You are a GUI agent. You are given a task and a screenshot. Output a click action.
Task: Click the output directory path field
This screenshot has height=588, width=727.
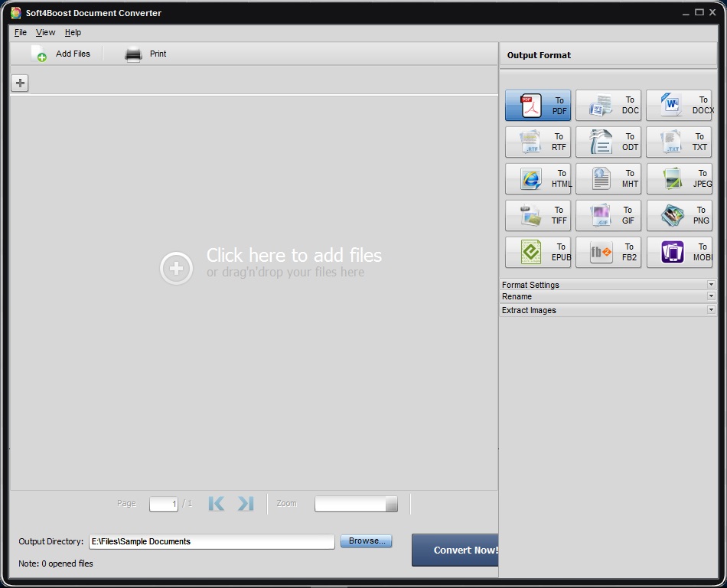coord(210,541)
